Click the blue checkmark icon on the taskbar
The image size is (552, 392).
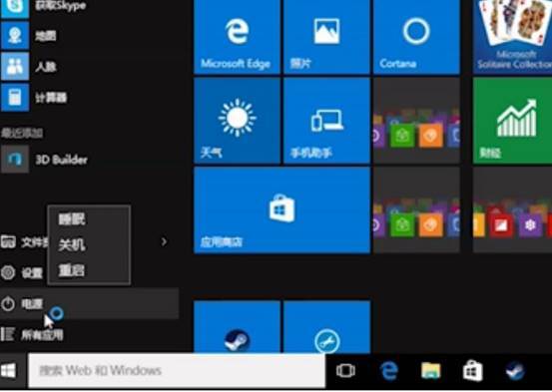coord(515,371)
